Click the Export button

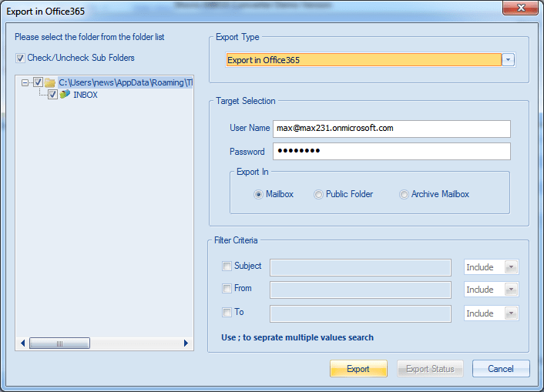pos(358,369)
